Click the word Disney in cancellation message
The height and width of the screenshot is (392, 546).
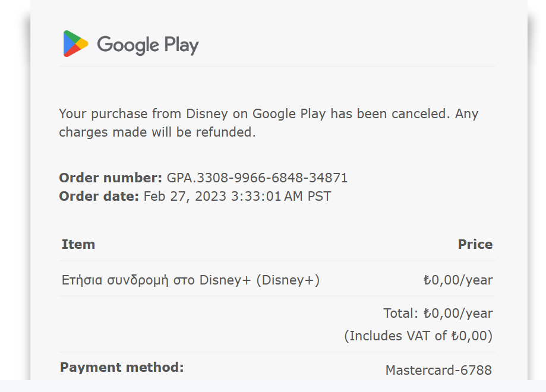(x=206, y=113)
